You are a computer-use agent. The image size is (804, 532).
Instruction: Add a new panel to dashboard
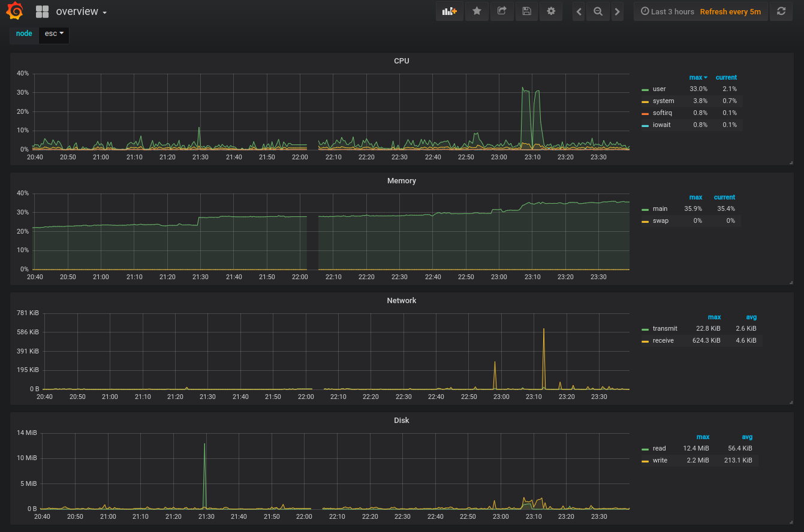[450, 11]
